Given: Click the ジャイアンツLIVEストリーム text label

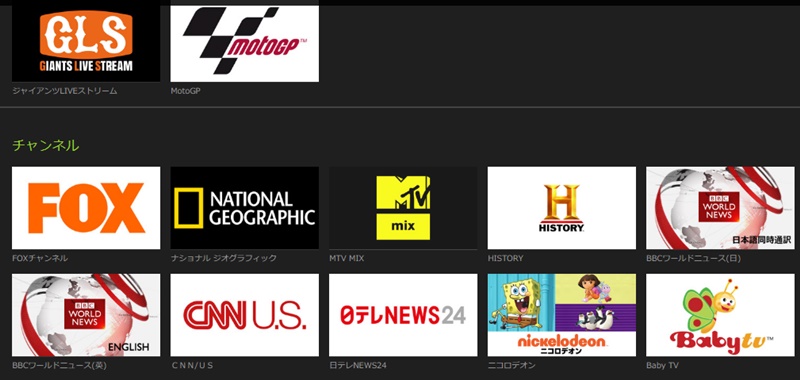Looking at the screenshot, I should point(64,91).
